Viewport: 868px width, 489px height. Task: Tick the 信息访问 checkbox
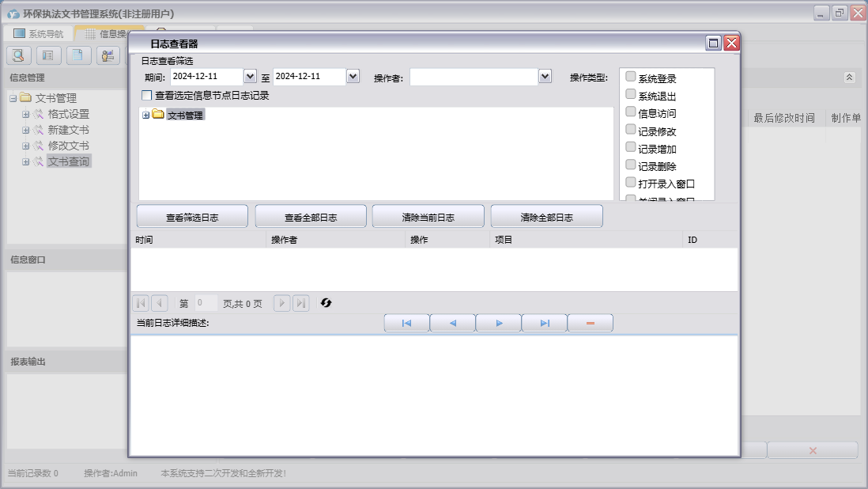pyautogui.click(x=631, y=112)
